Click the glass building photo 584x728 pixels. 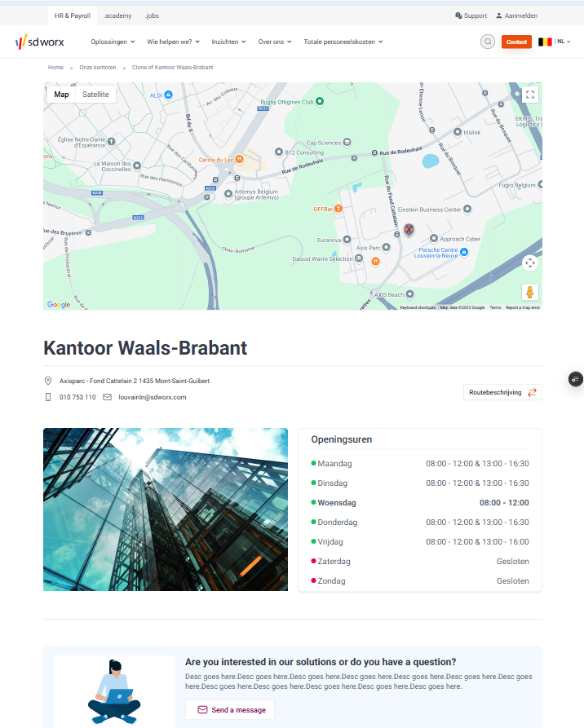tap(166, 510)
